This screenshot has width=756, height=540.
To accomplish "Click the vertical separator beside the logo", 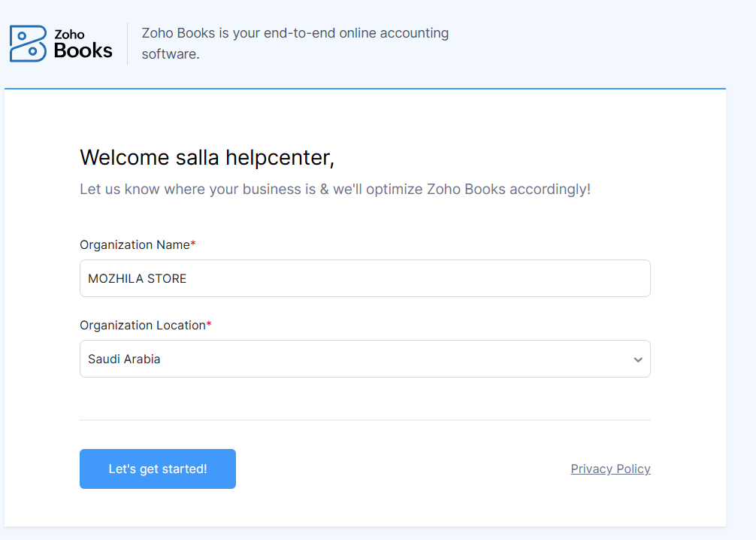I will (x=127, y=44).
